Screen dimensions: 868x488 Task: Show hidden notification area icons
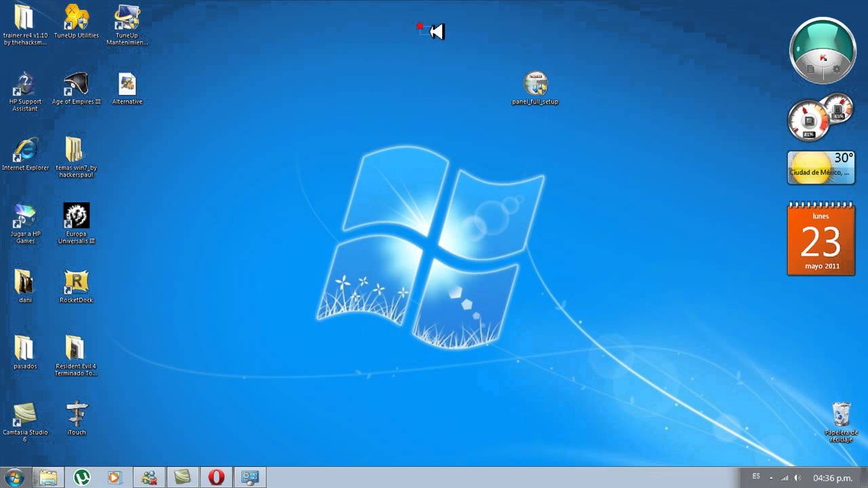pyautogui.click(x=771, y=478)
